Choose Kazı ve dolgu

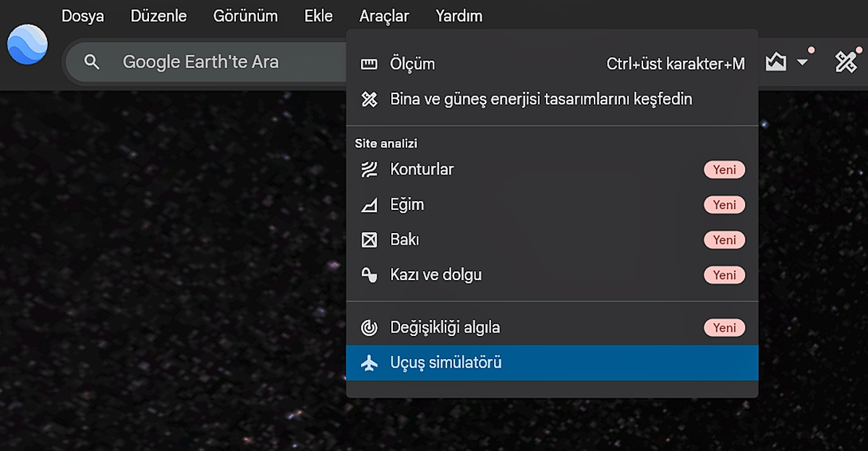click(552, 275)
